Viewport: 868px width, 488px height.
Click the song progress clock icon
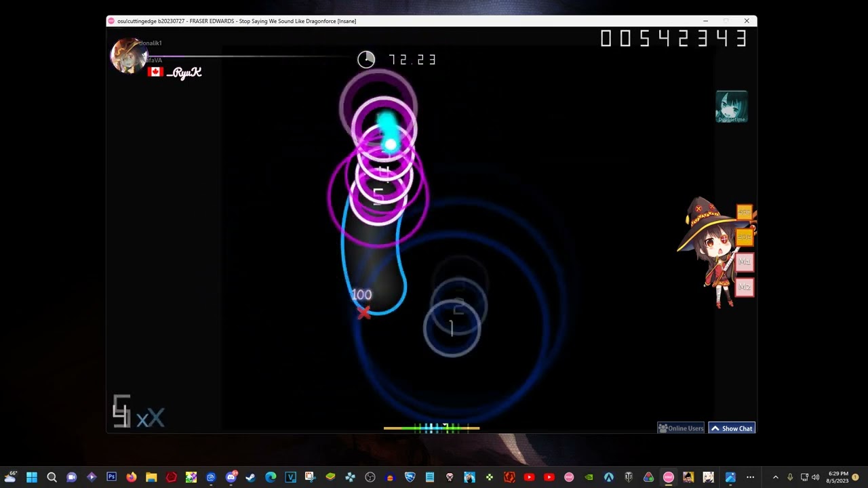point(366,60)
